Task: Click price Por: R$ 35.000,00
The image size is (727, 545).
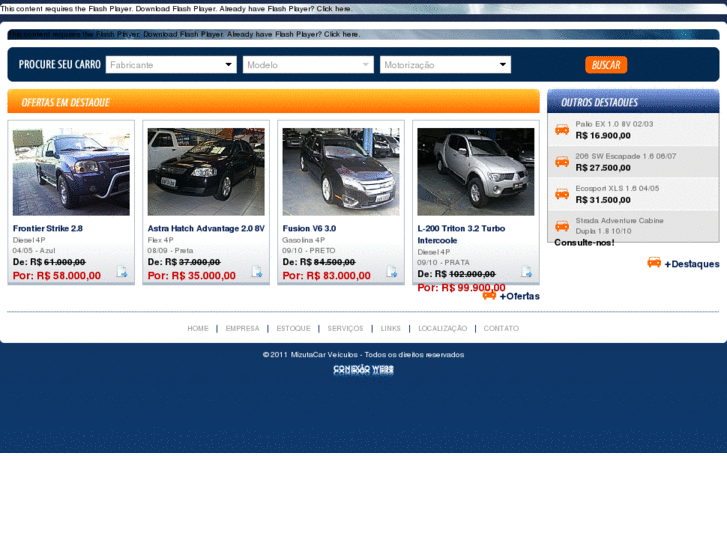Action: (x=191, y=276)
